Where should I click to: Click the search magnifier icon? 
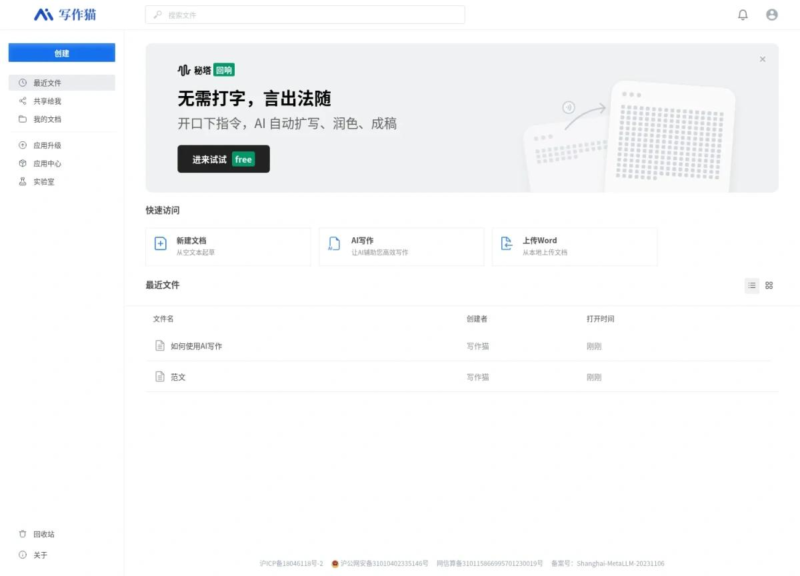pyautogui.click(x=158, y=15)
